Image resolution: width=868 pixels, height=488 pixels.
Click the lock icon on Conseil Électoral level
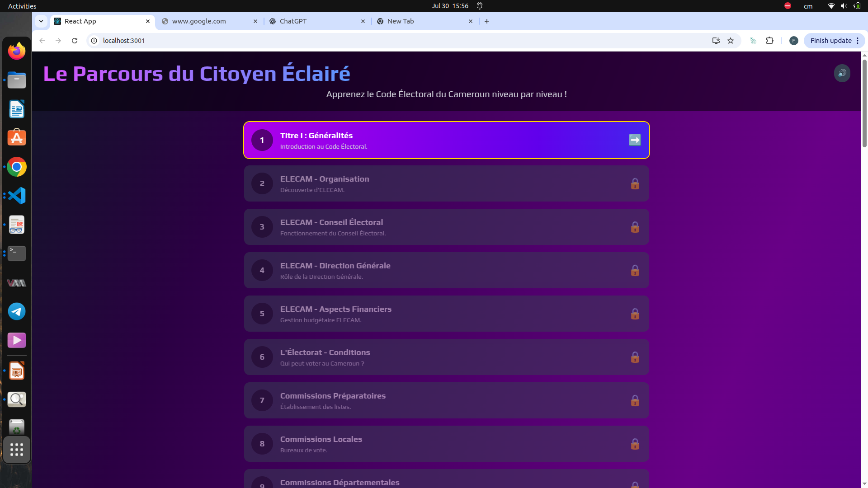635,227
